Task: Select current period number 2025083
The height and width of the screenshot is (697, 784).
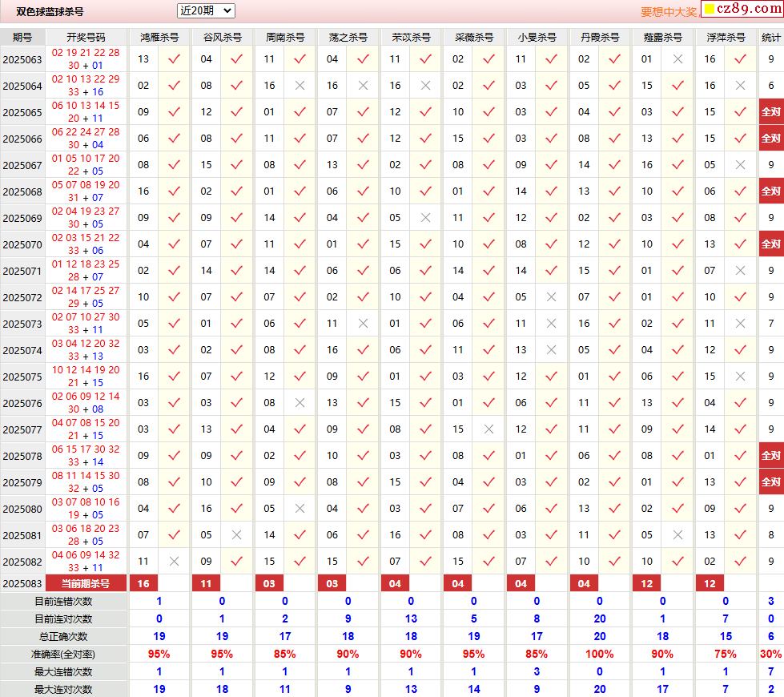Action: (22, 583)
